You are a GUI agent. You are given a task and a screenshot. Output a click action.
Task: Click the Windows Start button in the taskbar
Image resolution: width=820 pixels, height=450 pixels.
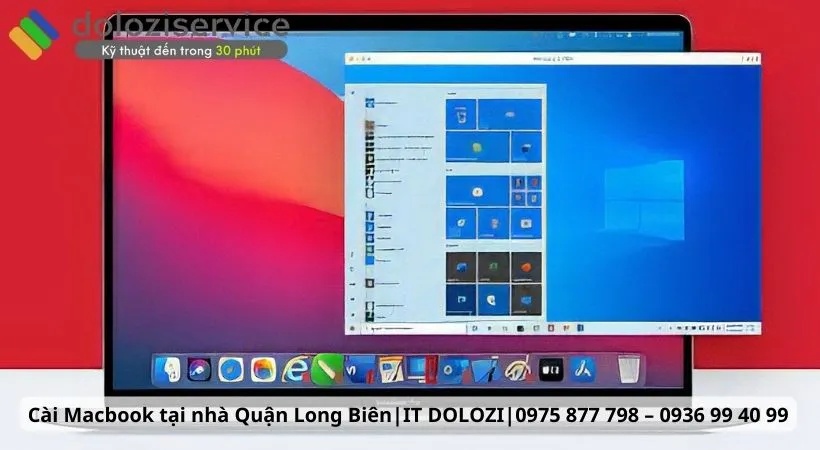tap(352, 329)
